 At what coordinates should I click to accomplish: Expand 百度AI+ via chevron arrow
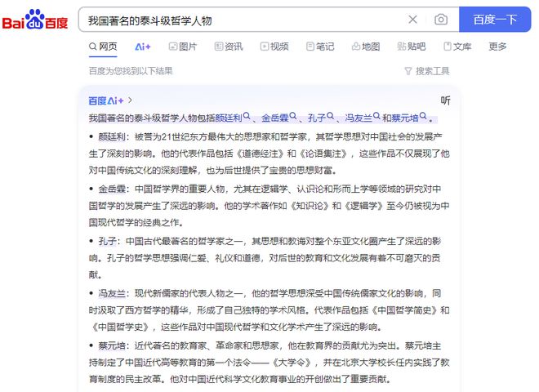pyautogui.click(x=130, y=100)
